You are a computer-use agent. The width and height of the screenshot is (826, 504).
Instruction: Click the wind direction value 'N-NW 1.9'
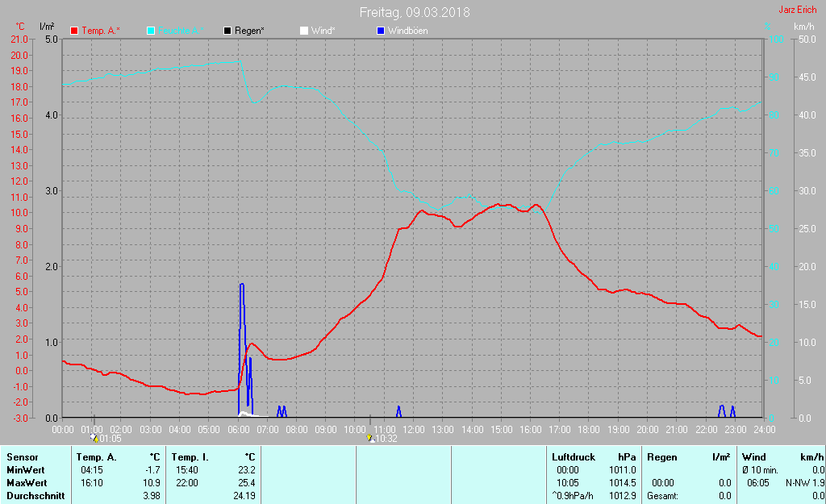[805, 482]
